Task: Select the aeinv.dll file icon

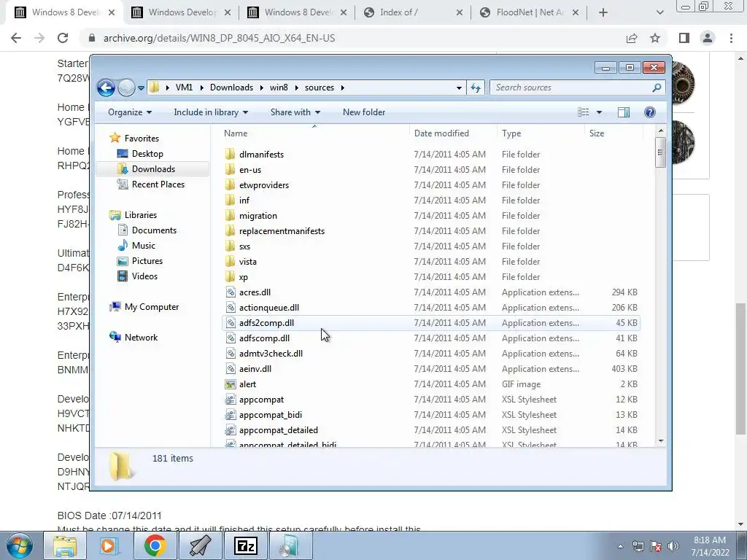Action: [x=231, y=368]
